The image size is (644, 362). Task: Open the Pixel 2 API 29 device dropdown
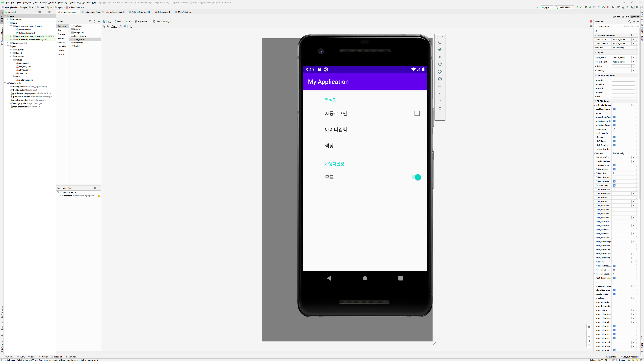[564, 8]
